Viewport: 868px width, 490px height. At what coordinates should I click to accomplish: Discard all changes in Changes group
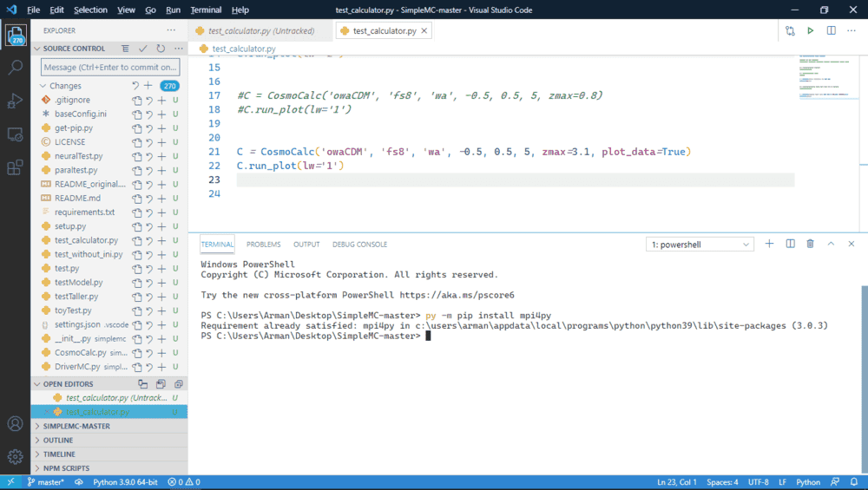[x=135, y=86]
